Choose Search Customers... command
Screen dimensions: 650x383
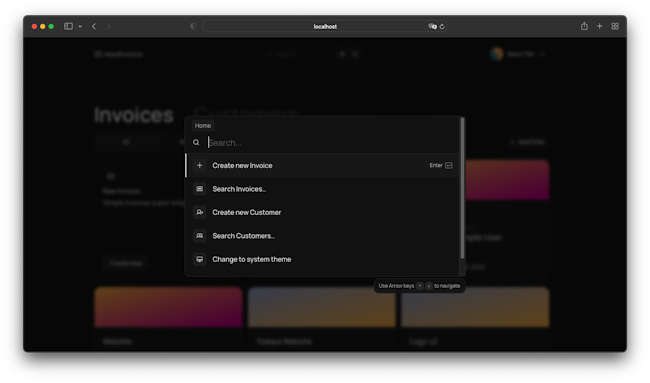pyautogui.click(x=322, y=236)
